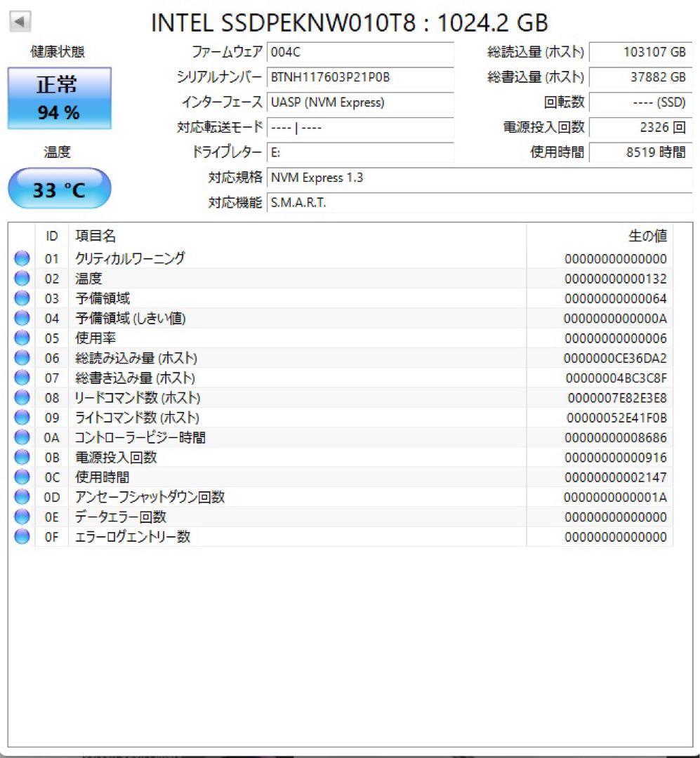Click the serial number field BTNH117603P21P0B
The height and width of the screenshot is (758, 700).
click(x=360, y=77)
